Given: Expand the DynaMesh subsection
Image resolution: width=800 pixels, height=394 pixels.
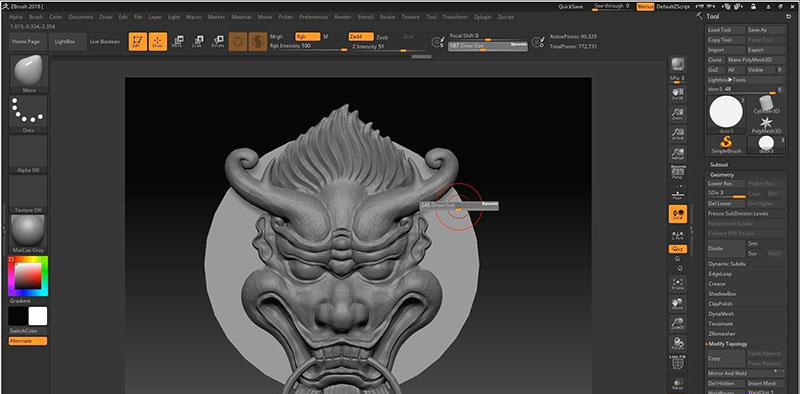Looking at the screenshot, I should [721, 314].
